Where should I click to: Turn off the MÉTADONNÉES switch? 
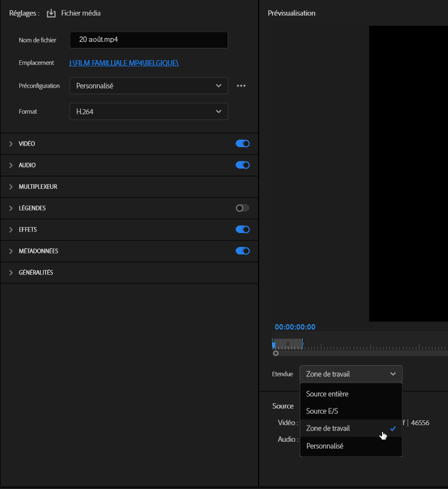[243, 251]
